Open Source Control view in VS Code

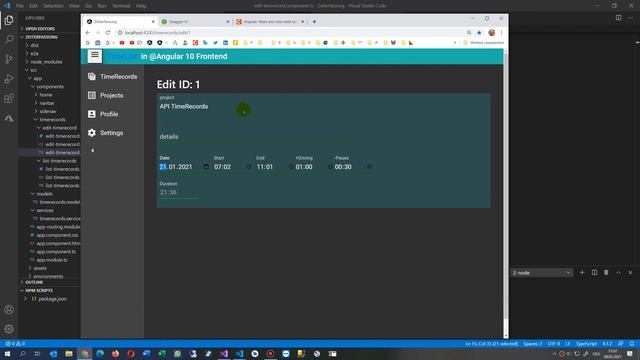[x=9, y=59]
